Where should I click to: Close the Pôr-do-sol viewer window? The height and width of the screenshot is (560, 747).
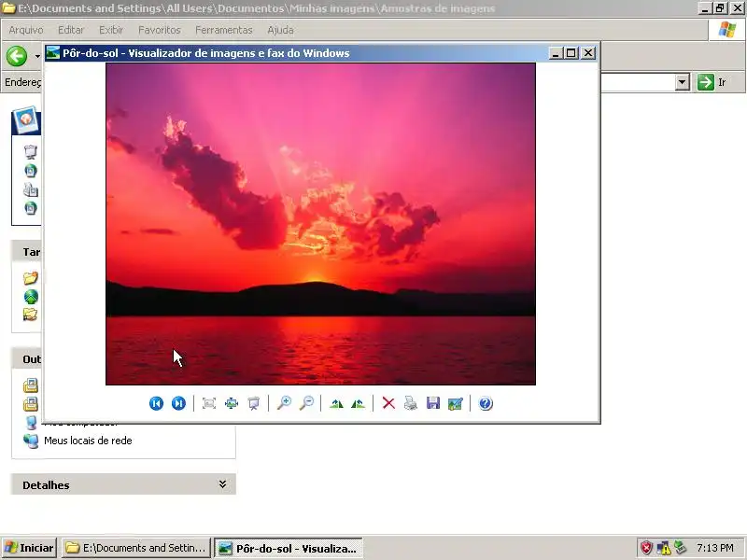pyautogui.click(x=588, y=53)
